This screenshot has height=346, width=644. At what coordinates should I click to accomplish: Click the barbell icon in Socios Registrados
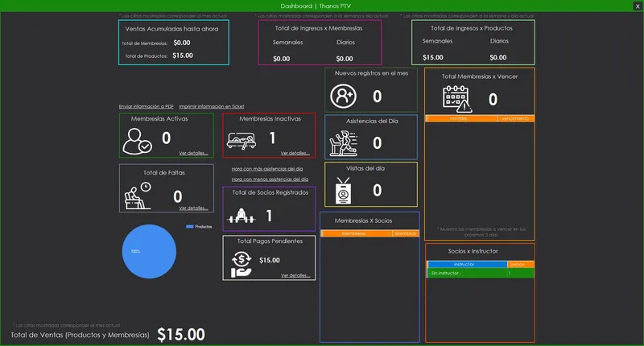pos(242,216)
